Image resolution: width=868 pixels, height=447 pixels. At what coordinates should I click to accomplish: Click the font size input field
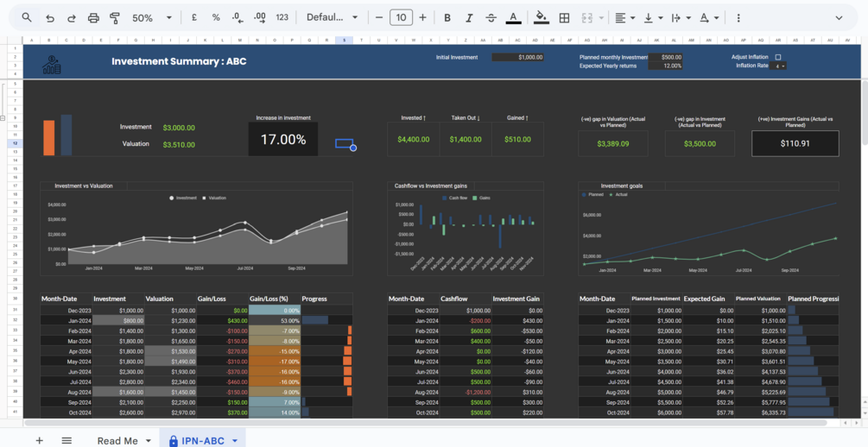click(402, 18)
